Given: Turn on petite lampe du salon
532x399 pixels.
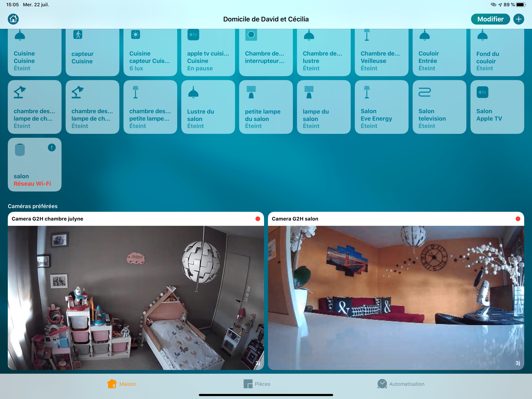Looking at the screenshot, I should [x=266, y=107].
